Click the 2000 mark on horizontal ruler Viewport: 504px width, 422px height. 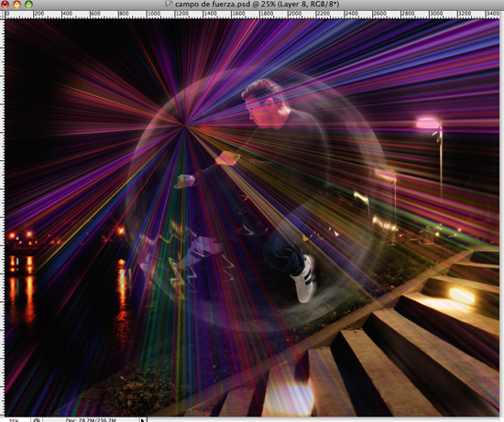(295, 14)
